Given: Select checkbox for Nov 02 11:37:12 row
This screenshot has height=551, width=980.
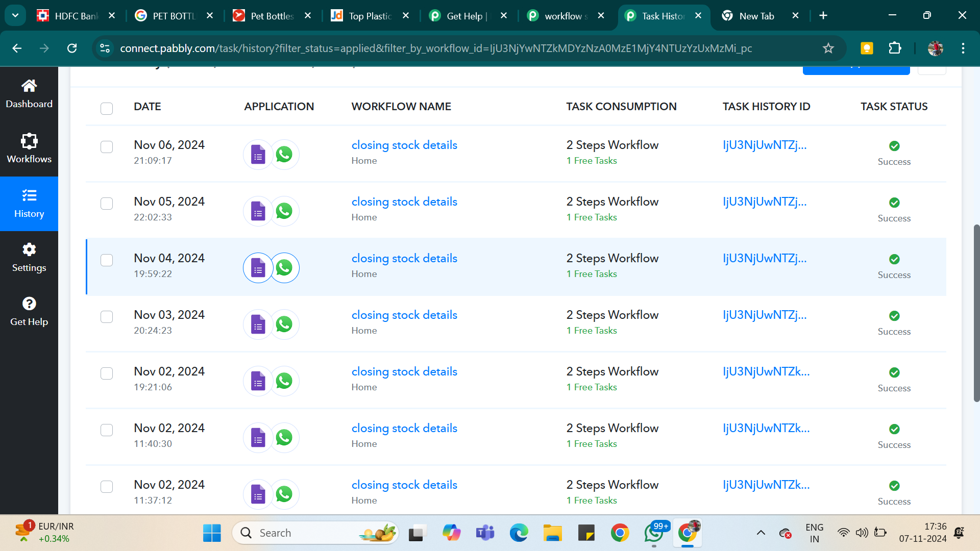Looking at the screenshot, I should click(107, 487).
